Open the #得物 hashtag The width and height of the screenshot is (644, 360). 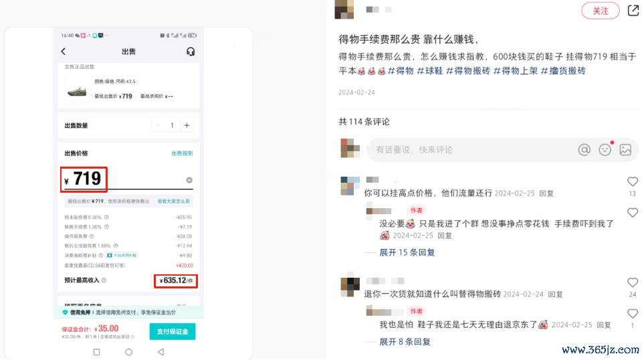pyautogui.click(x=401, y=71)
